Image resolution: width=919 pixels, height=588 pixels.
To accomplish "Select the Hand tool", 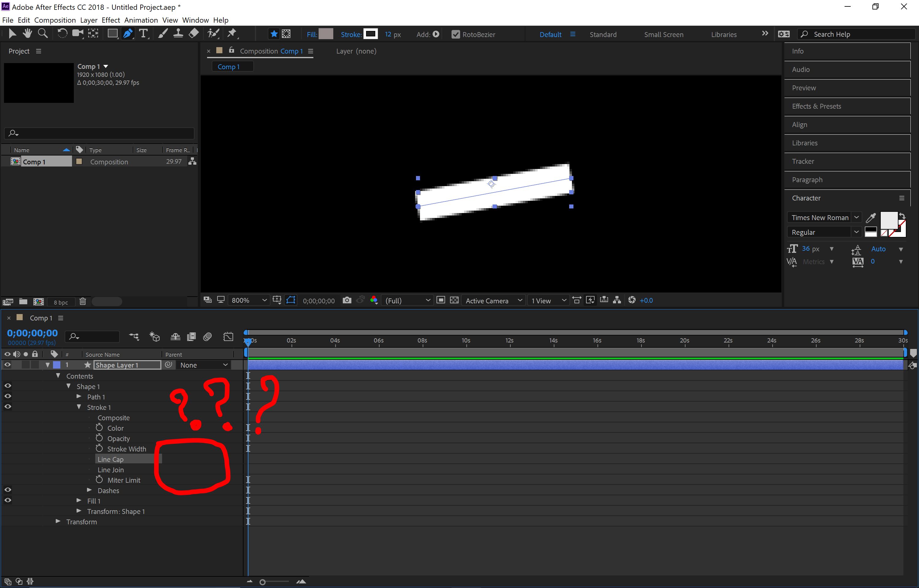I will point(27,34).
